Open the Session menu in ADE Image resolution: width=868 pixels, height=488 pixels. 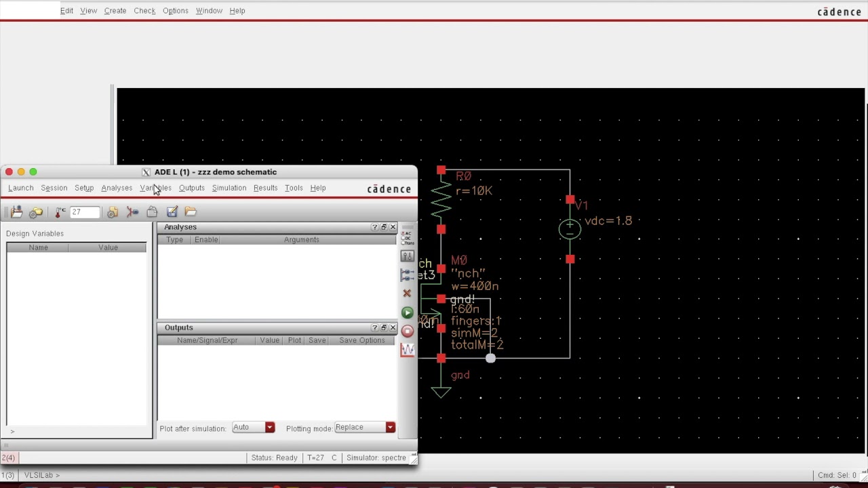[54, 188]
